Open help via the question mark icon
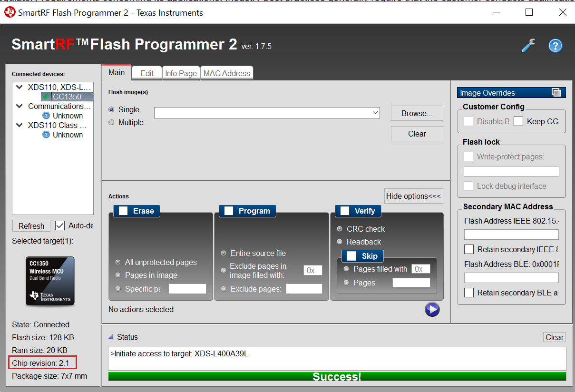Screen dimensions: 575x392 click(x=556, y=46)
